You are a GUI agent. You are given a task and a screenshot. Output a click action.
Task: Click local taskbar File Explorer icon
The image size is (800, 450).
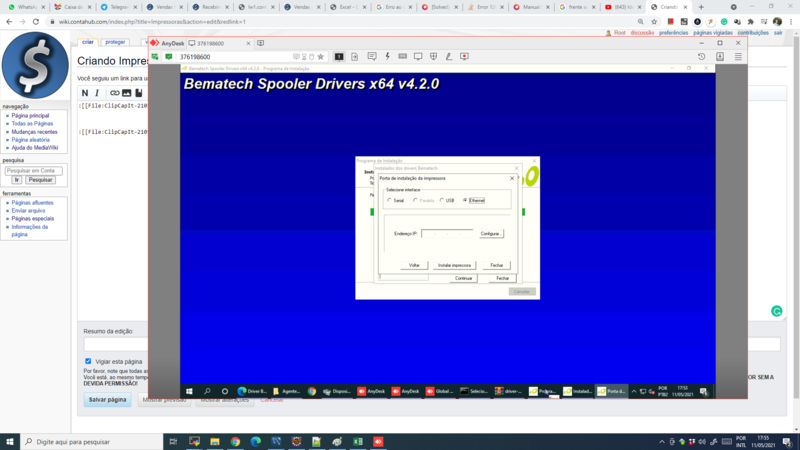tap(215, 442)
